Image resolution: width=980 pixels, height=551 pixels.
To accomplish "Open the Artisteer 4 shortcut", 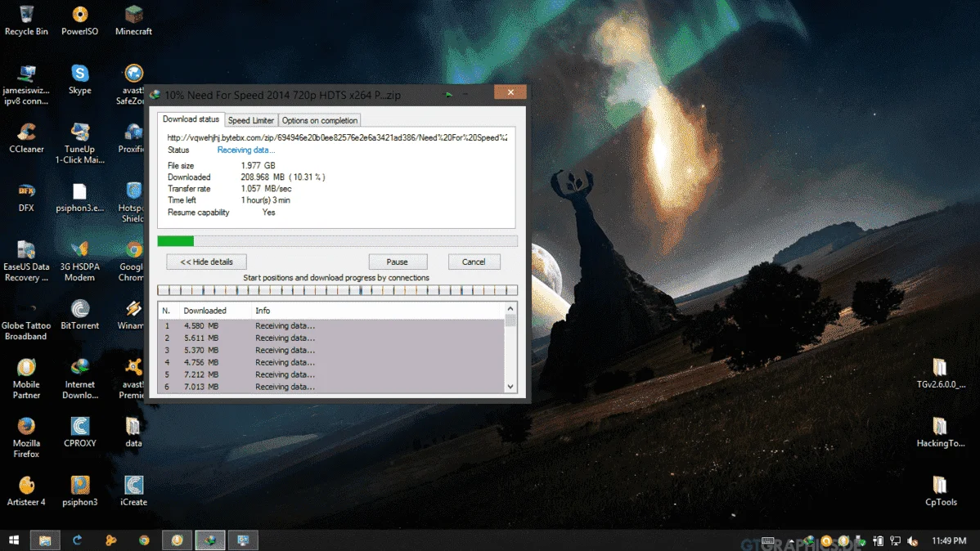I will (x=26, y=491).
